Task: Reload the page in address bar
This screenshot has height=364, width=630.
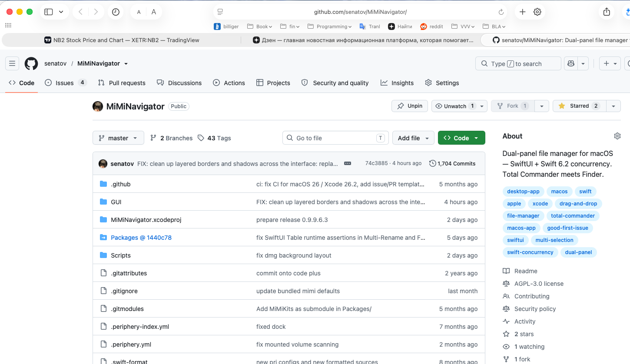Action: 501,12
